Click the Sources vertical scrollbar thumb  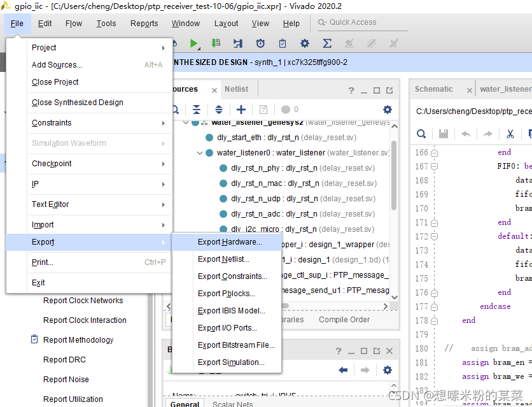394,175
